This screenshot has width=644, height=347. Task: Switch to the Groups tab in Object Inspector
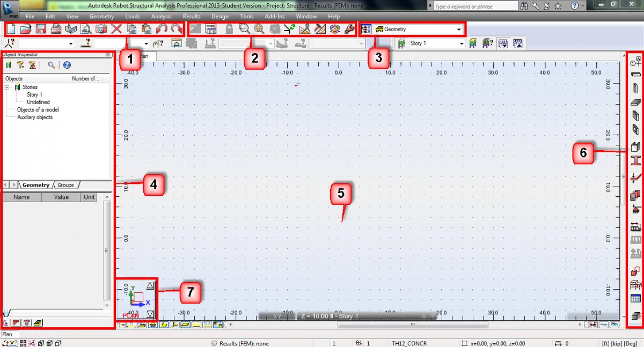(x=65, y=185)
